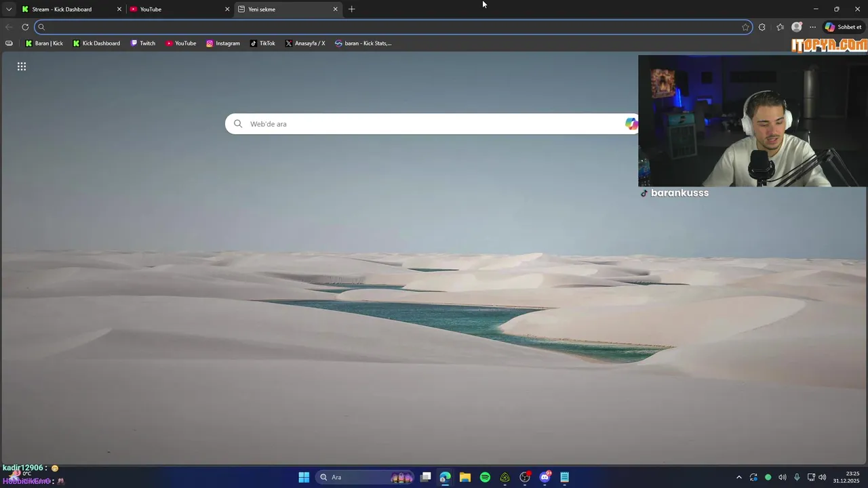Switch to the YouTube tab
Screen dimensions: 868x488
180,9
